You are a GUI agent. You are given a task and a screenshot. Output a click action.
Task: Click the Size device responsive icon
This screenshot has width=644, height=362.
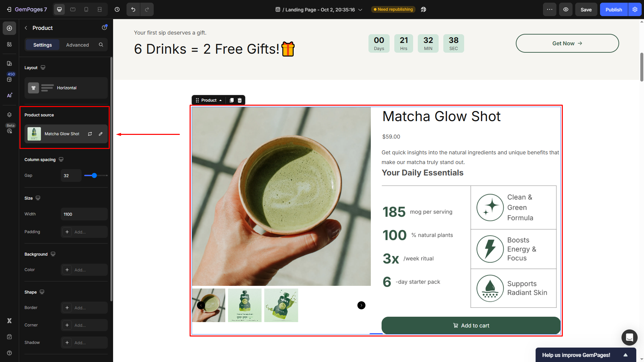pyautogui.click(x=38, y=198)
